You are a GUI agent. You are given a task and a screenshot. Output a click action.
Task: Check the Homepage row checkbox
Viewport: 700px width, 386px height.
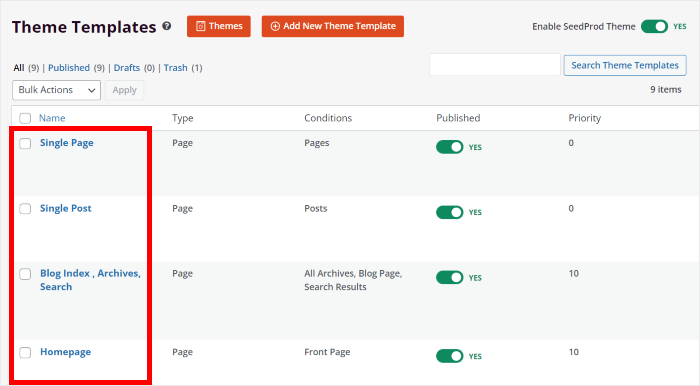(x=25, y=353)
